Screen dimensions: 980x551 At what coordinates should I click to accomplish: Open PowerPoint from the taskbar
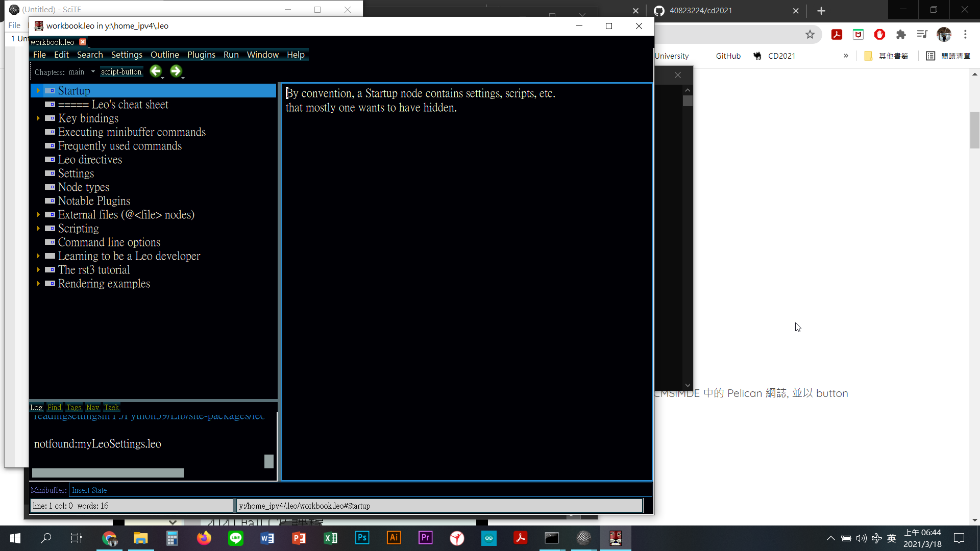click(x=299, y=538)
